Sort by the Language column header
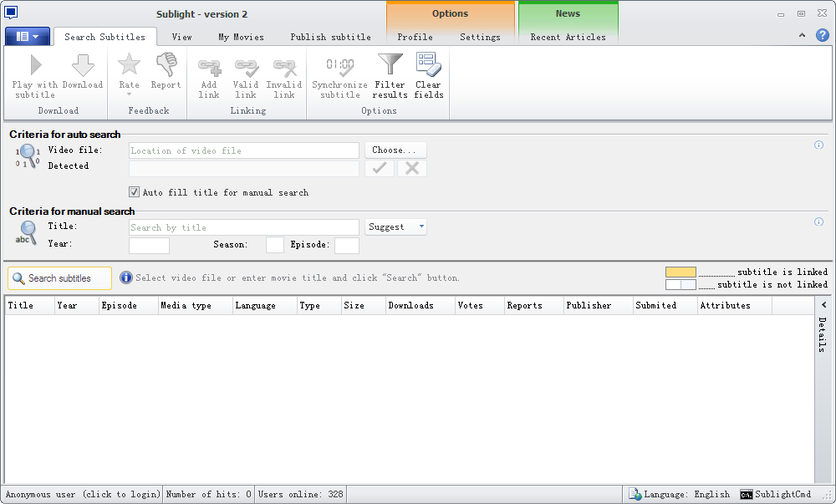 pos(264,305)
